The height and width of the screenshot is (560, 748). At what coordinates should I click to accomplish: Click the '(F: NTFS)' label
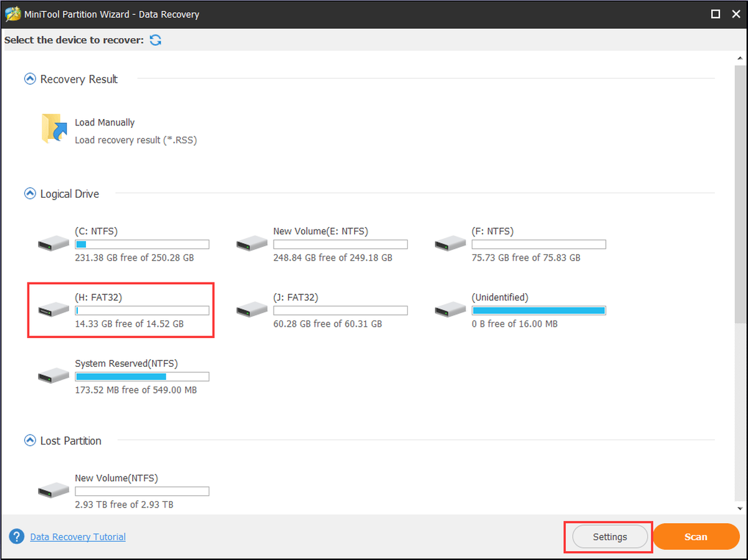point(492,231)
